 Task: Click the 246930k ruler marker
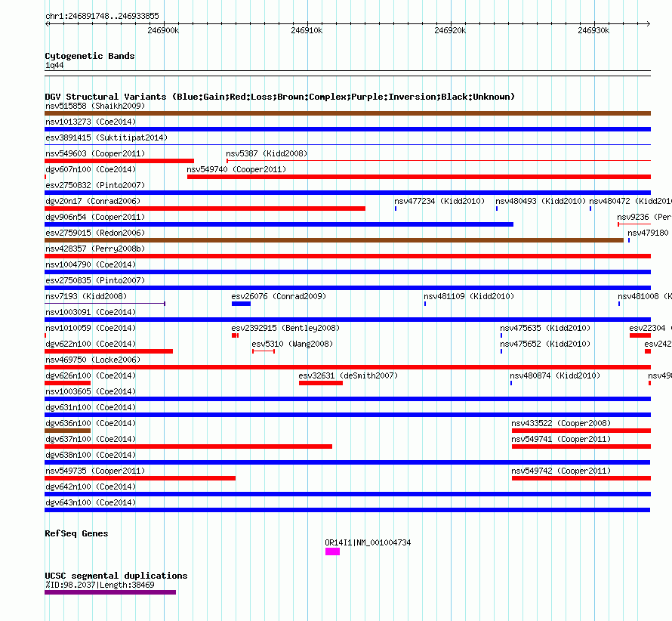[x=593, y=30]
